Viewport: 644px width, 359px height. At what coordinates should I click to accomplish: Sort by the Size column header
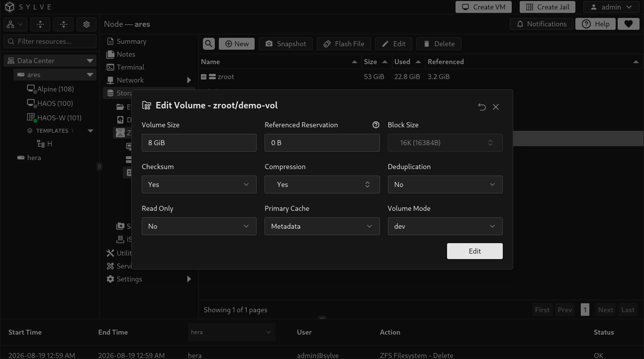pyautogui.click(x=376, y=62)
